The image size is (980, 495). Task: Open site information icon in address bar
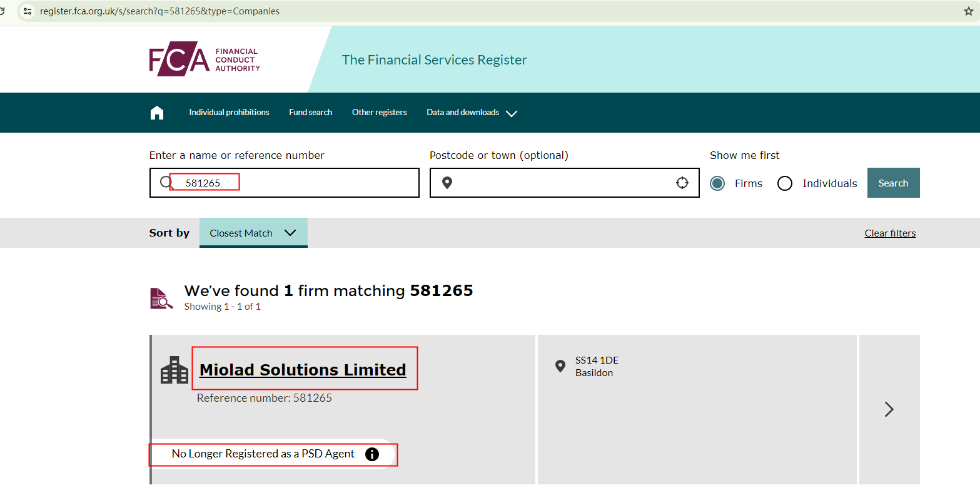click(x=28, y=11)
